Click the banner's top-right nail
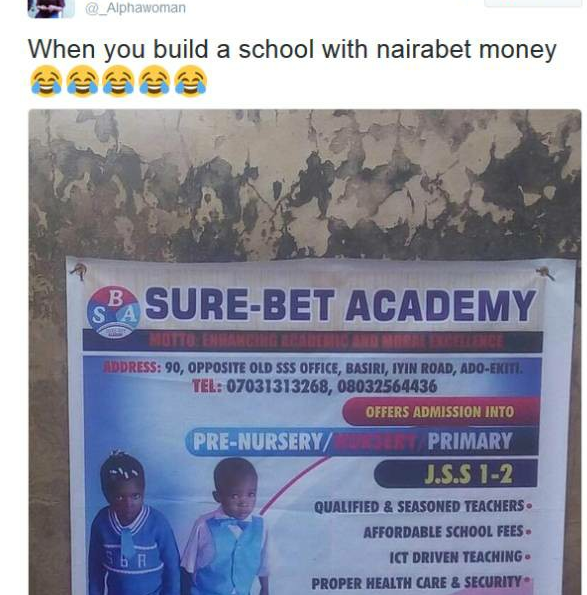 pyautogui.click(x=545, y=272)
